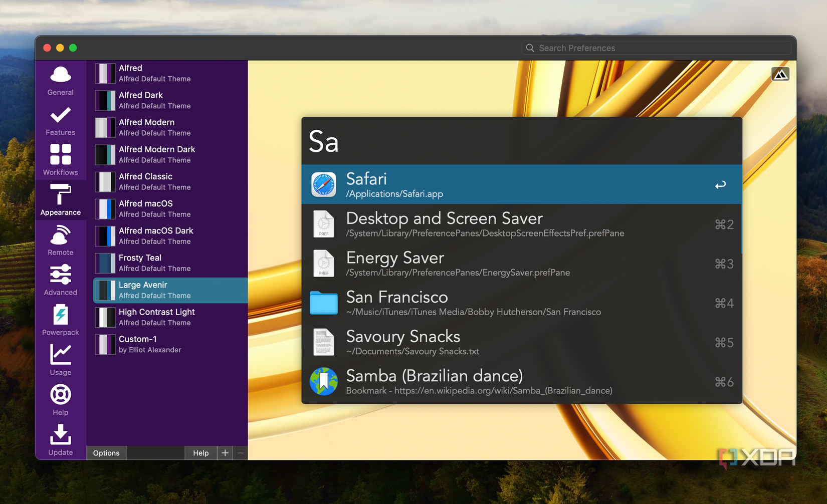
Task: Click the Safari result in theme preview
Action: 521,184
